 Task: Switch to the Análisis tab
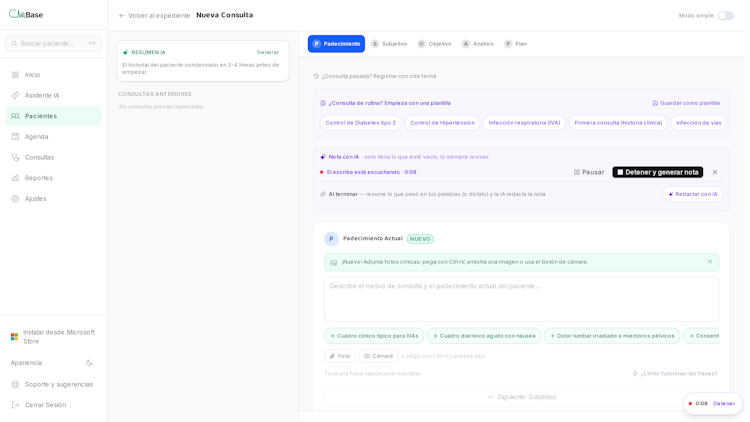(478, 44)
